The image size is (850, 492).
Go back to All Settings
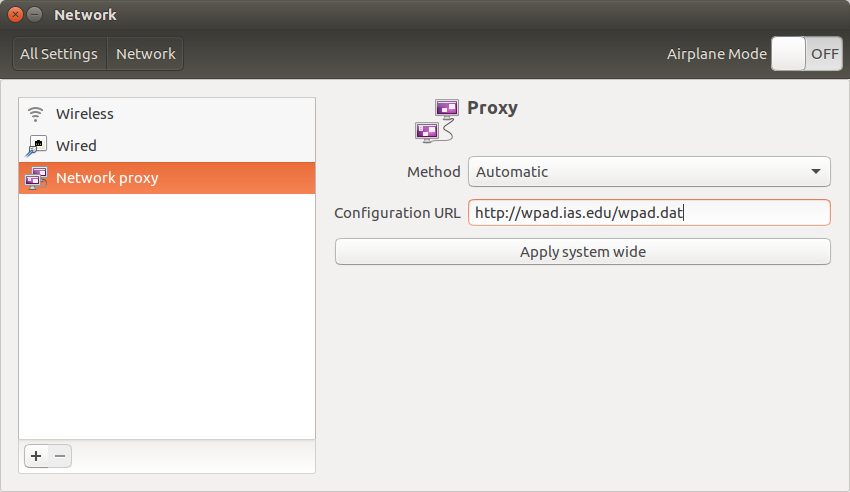pyautogui.click(x=59, y=54)
